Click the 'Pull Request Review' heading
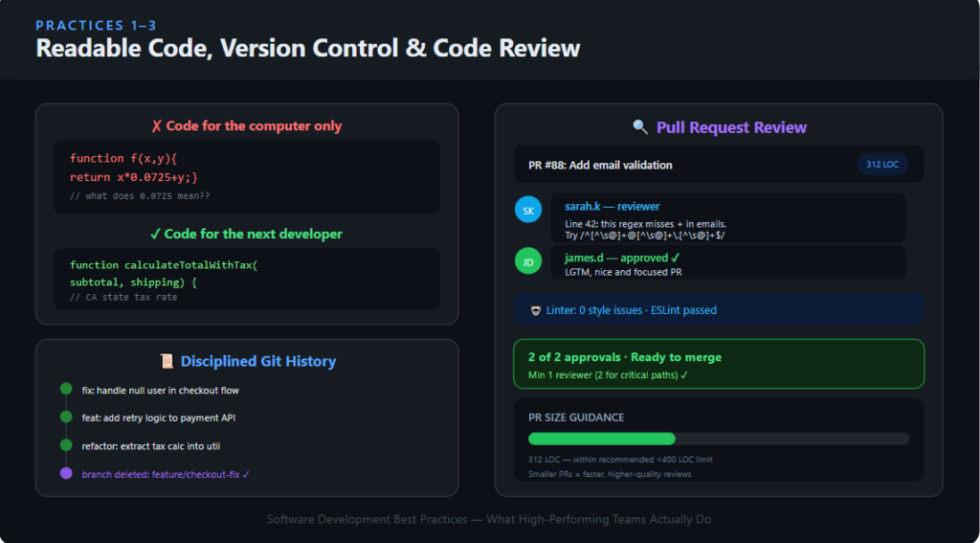This screenshot has height=543, width=980. (x=731, y=127)
